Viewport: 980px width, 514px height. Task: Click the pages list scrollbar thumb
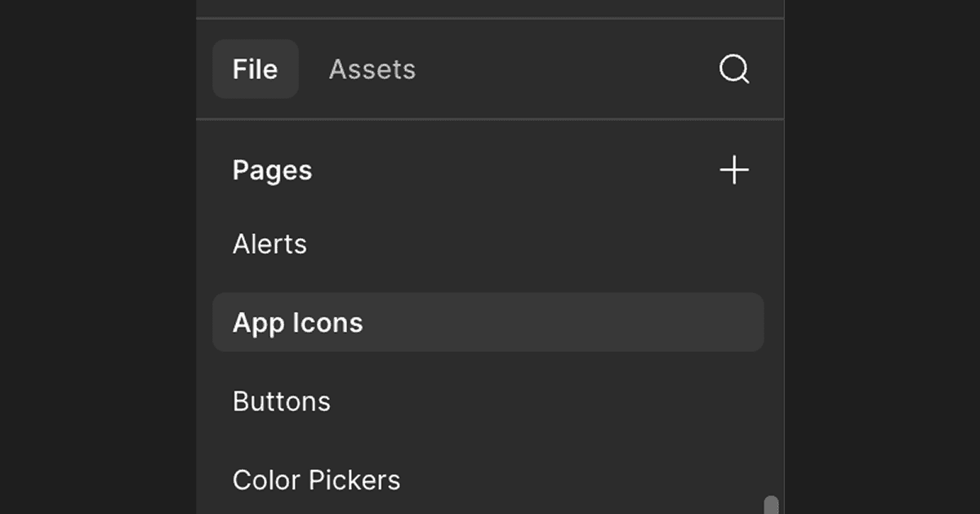point(770,504)
